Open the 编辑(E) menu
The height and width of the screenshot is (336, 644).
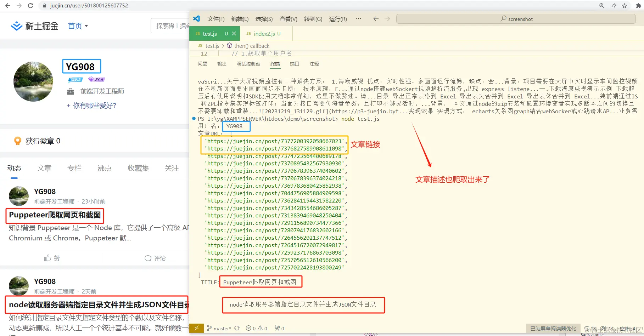240,19
